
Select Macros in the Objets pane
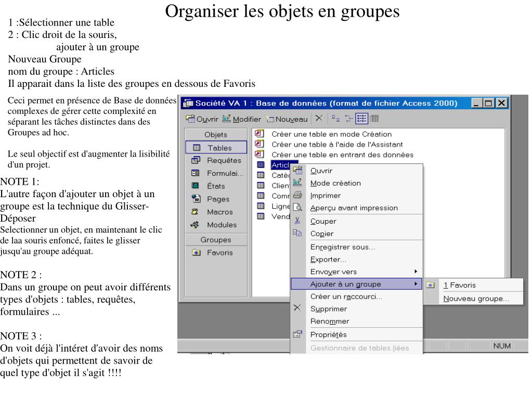(216, 212)
